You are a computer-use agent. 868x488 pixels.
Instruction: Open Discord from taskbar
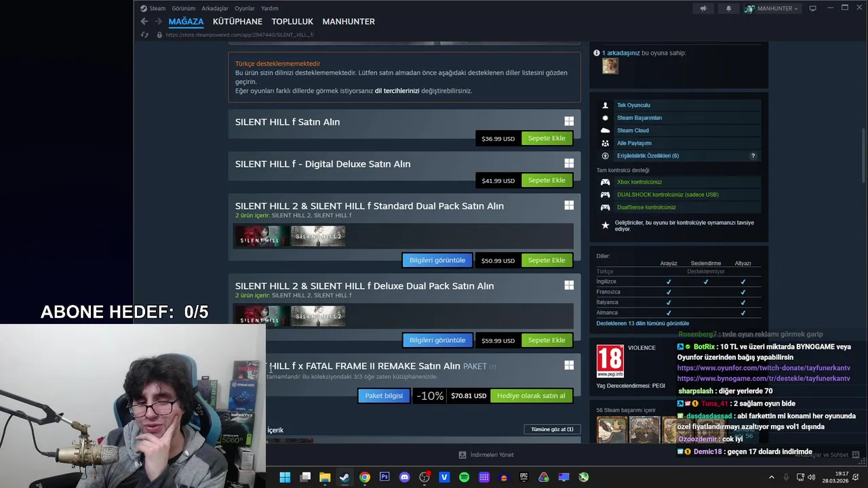coord(405,477)
